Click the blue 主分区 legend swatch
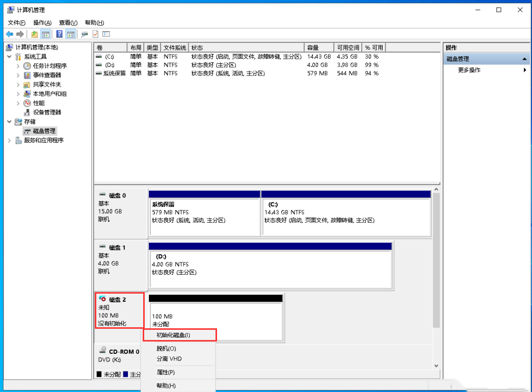The height and width of the screenshot is (392, 532). 125,374
